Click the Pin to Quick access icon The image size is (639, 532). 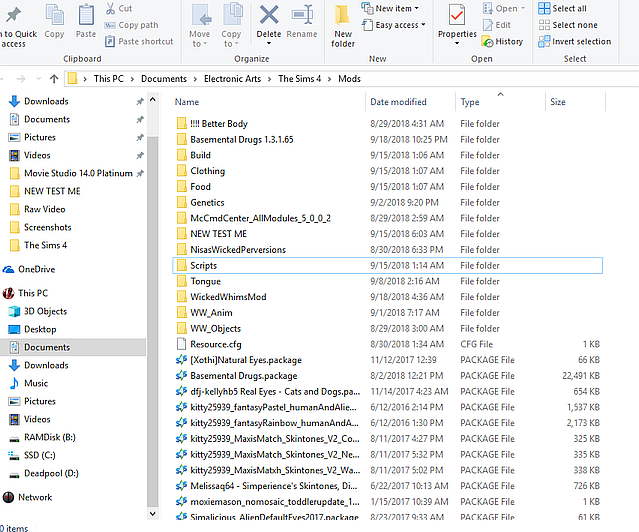(13, 15)
